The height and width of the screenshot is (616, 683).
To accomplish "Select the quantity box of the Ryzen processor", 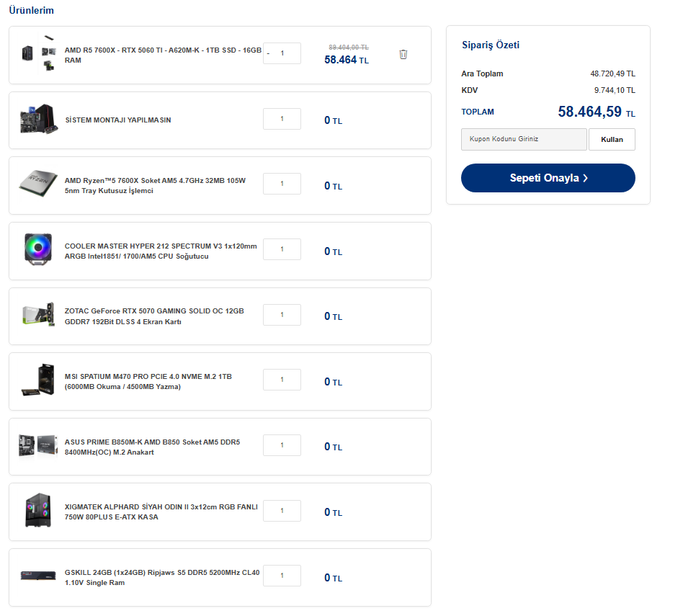I will 282,184.
